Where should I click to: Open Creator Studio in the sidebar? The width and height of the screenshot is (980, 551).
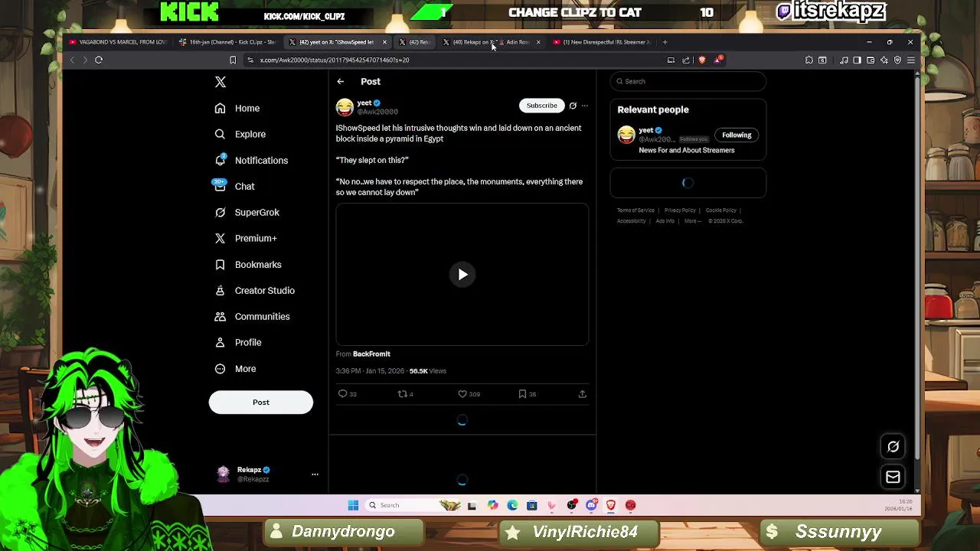pyautogui.click(x=254, y=290)
